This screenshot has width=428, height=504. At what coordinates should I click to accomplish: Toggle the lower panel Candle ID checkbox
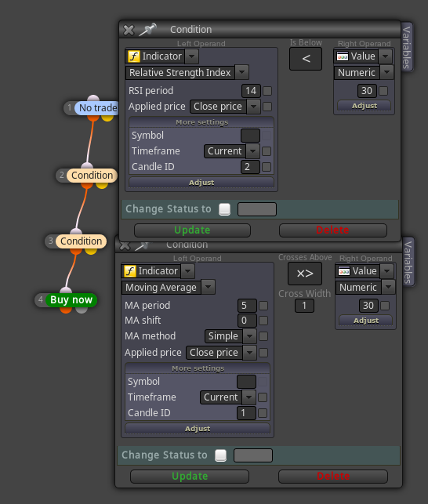(x=263, y=413)
